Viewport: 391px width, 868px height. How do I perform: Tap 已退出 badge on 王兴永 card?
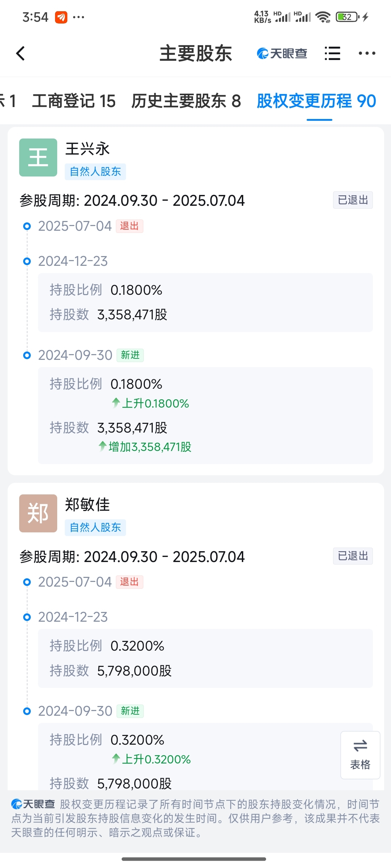pyautogui.click(x=353, y=200)
